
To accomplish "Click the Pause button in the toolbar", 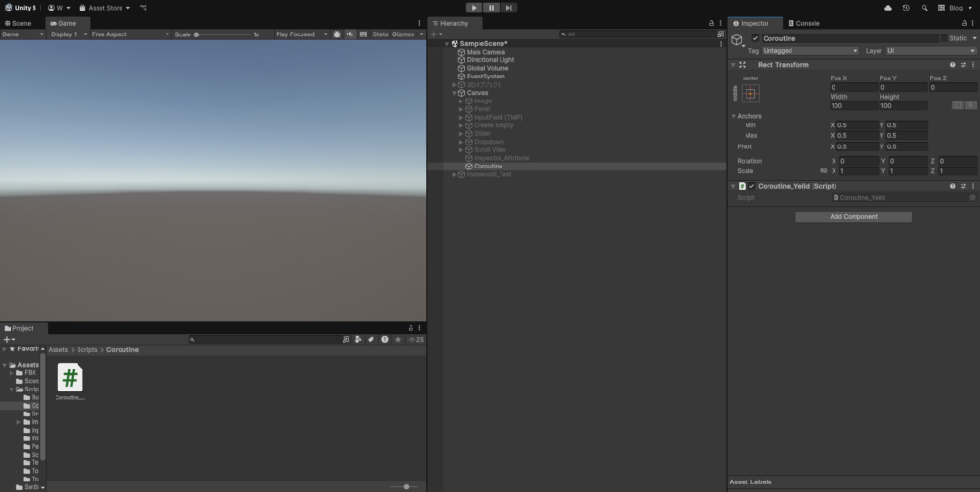I will (x=491, y=8).
